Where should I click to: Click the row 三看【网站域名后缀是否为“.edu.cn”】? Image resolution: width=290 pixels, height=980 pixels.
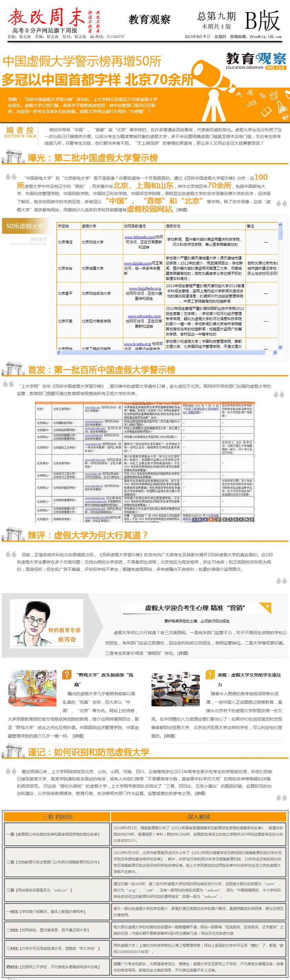(57, 890)
